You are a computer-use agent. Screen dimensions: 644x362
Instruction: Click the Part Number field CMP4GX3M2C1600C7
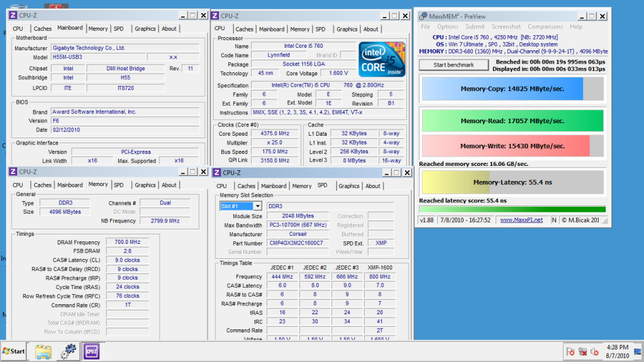[x=296, y=243]
